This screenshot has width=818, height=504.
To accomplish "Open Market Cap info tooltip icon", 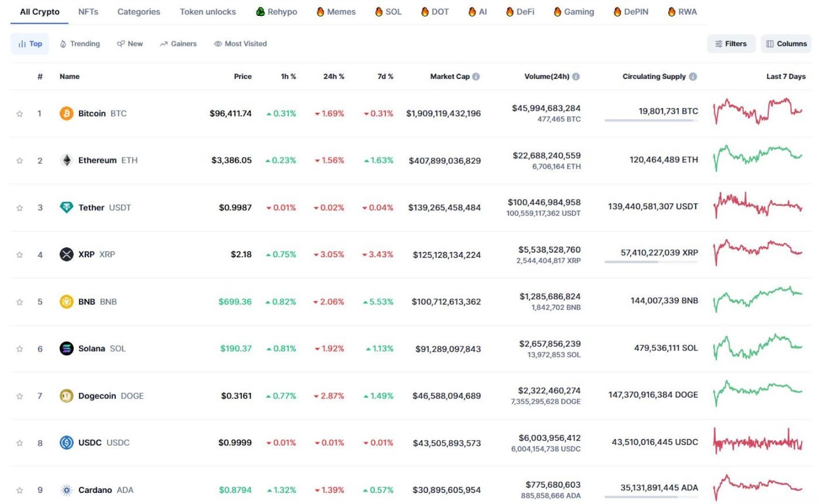I will click(x=476, y=76).
